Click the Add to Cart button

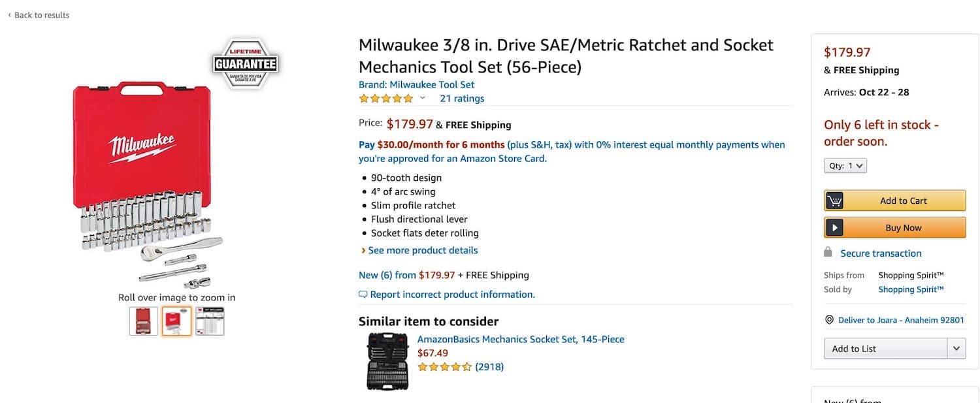click(x=895, y=201)
